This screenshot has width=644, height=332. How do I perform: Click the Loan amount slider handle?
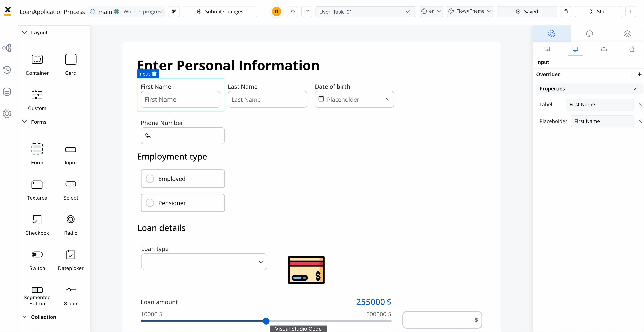click(266, 321)
